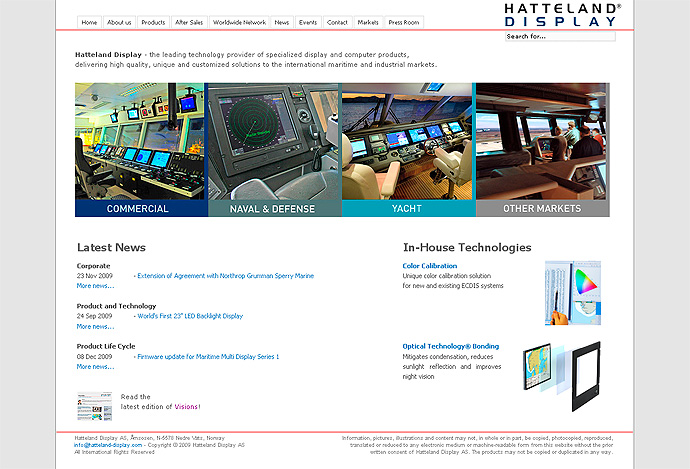Click More news under Corporate
The height and width of the screenshot is (469, 690).
tap(95, 286)
